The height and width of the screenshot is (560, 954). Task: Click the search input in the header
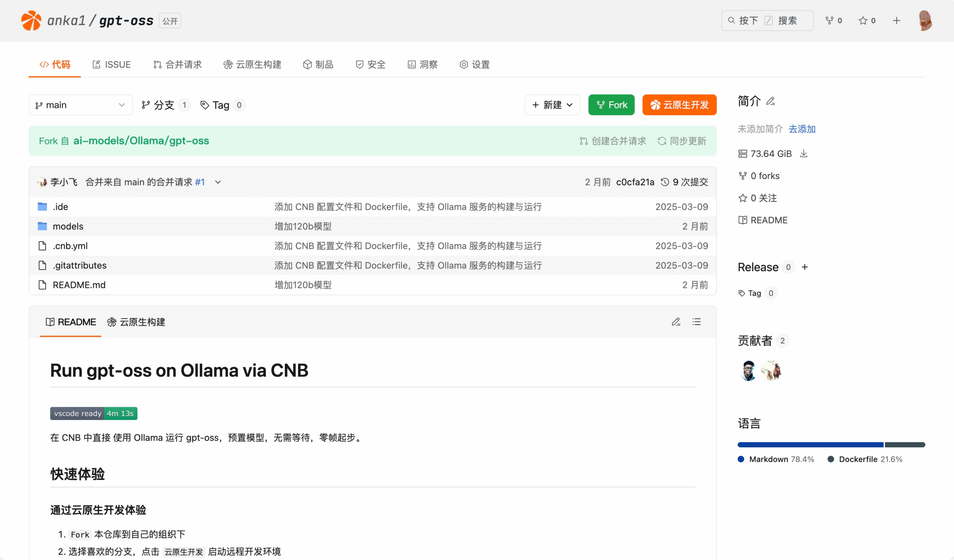click(x=767, y=20)
